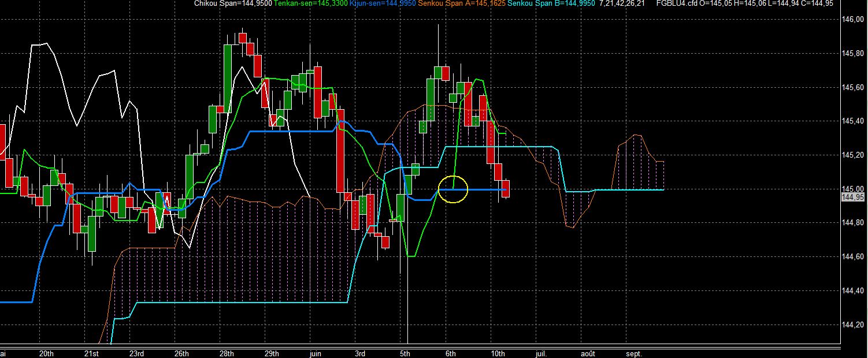Click the 144,20 price axis label
This screenshot has width=868, height=358.
tap(852, 325)
